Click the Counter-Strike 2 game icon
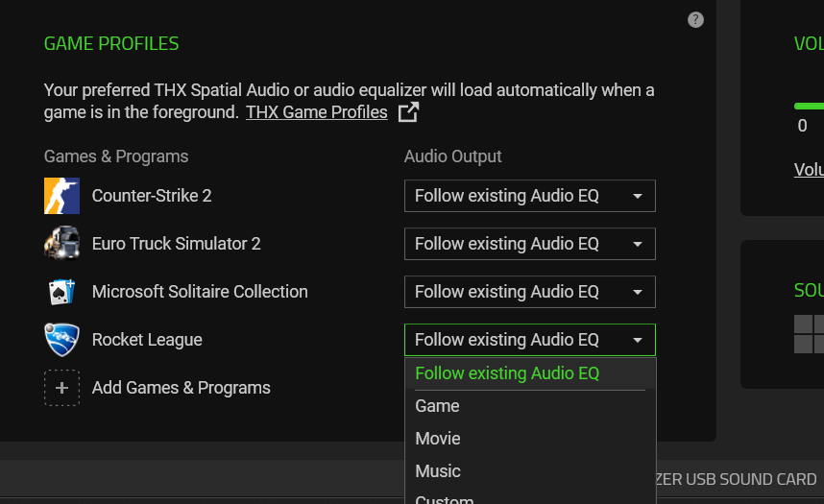This screenshot has height=504, width=824. [x=61, y=196]
